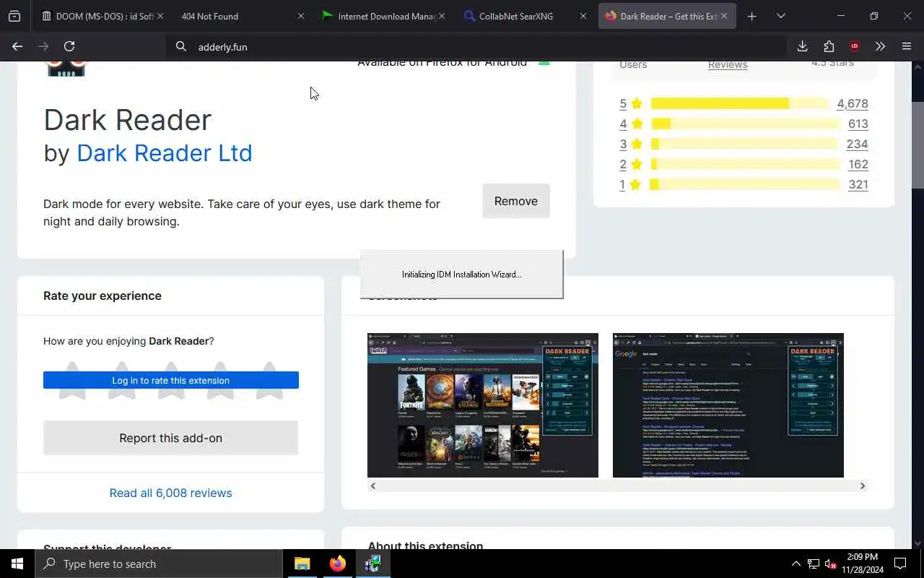
Task: Close the Dark Reader tab
Action: tap(724, 16)
